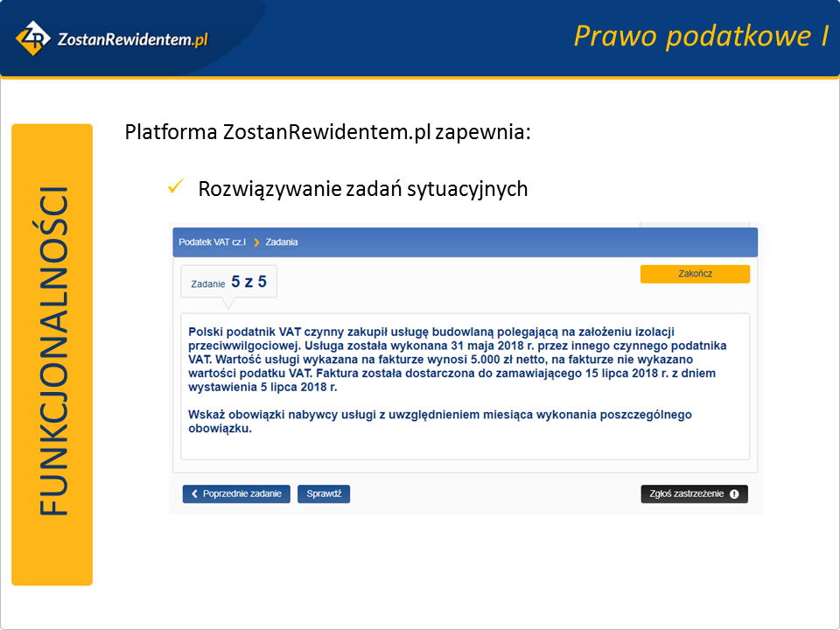Click the yellow checkmark bullet icon

174,187
